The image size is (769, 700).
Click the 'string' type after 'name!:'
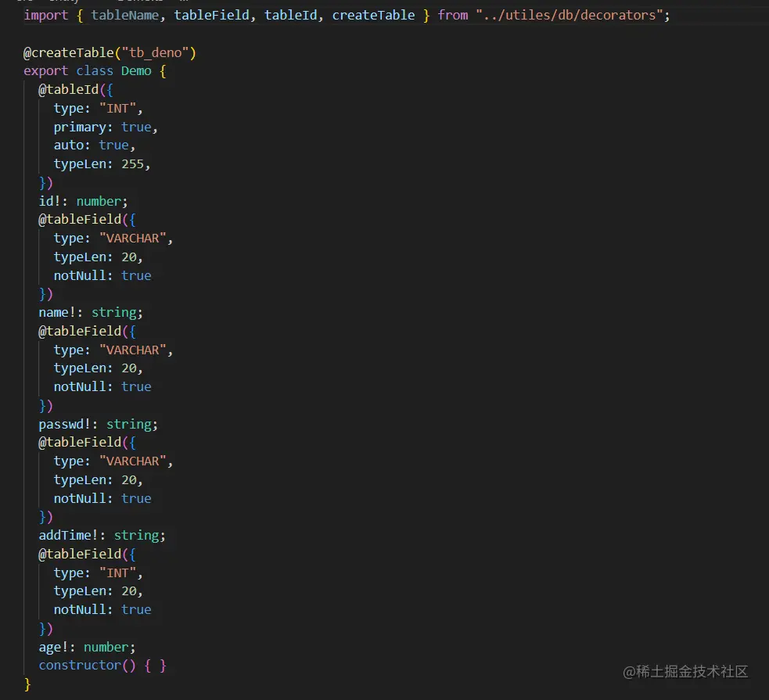click(x=113, y=313)
